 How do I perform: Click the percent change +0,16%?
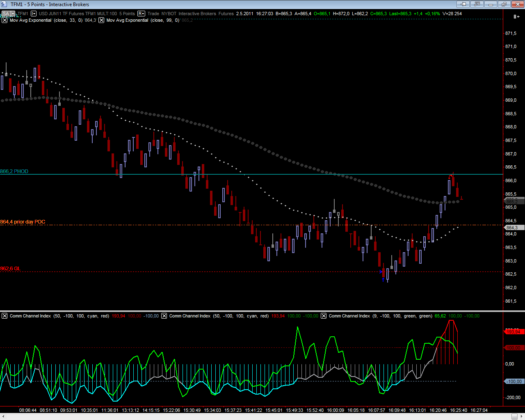coord(432,14)
